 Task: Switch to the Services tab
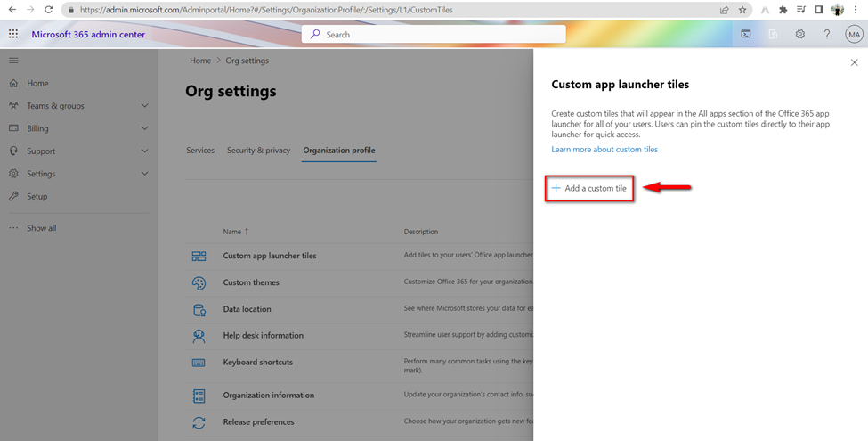point(200,151)
